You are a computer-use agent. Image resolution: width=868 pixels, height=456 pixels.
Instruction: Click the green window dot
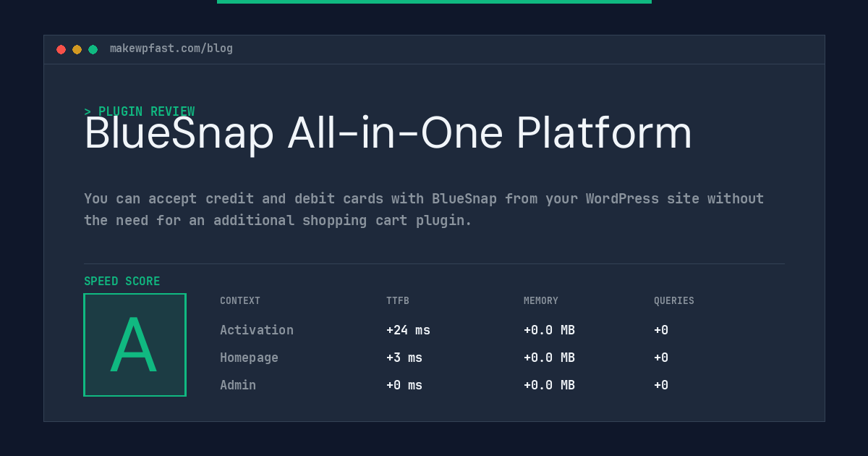[x=93, y=49]
